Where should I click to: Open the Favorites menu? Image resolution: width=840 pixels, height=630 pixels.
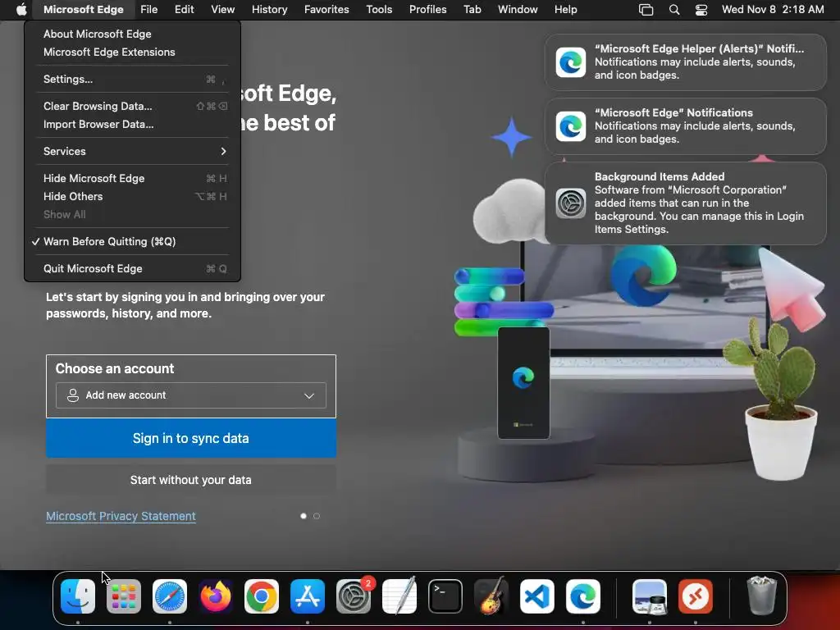[x=326, y=9]
